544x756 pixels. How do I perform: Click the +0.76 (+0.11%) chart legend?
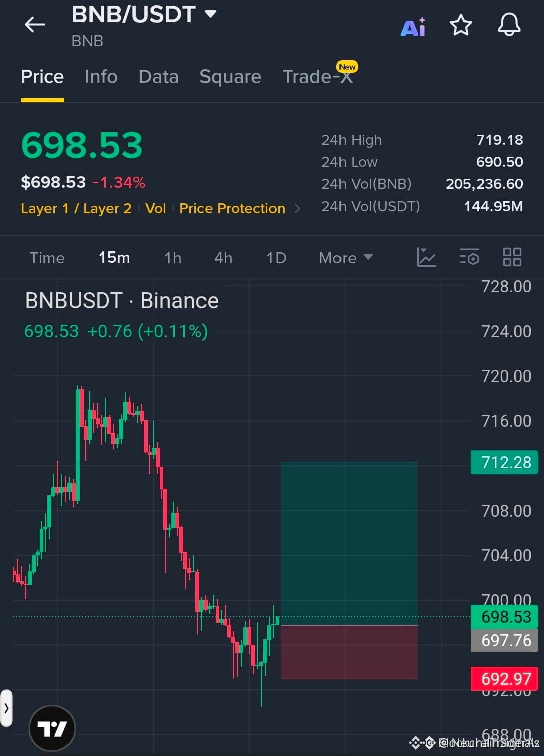[x=148, y=331]
